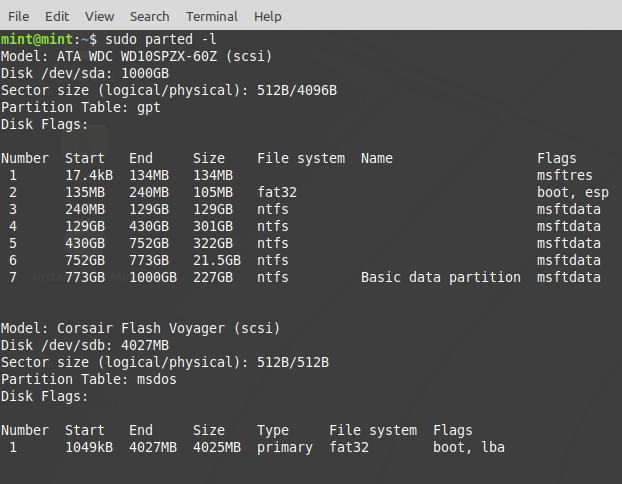Image resolution: width=622 pixels, height=484 pixels.
Task: Open the Edit menu
Action: pos(57,16)
